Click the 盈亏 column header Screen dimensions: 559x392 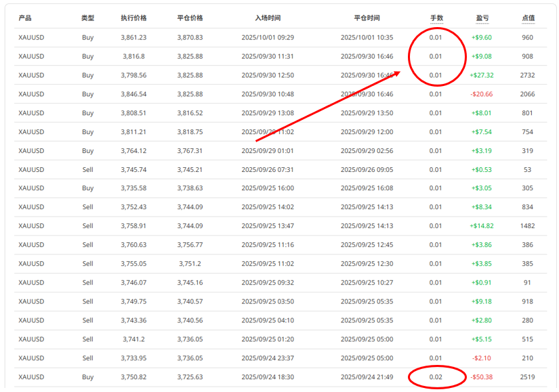pyautogui.click(x=482, y=18)
